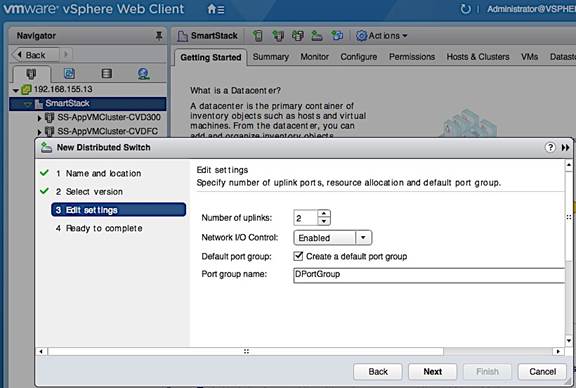Viewport: 576px width, 388px height.
Task: Switch to the Monitor tab
Action: (314, 57)
